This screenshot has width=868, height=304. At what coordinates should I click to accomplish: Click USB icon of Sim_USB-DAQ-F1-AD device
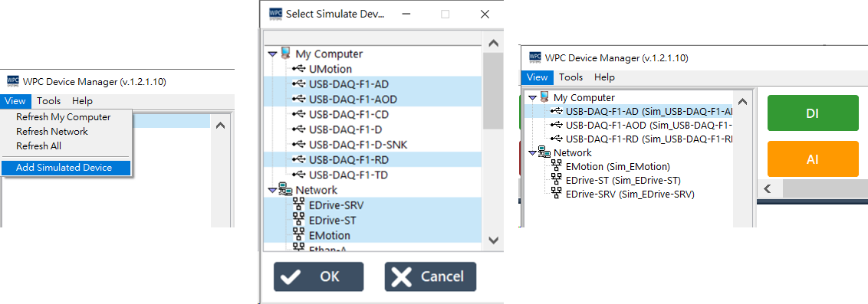557,111
